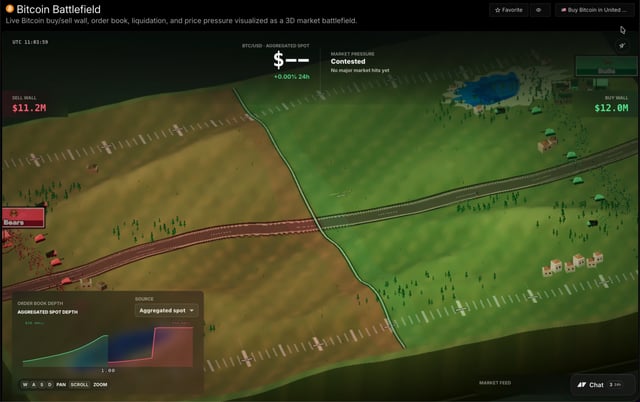Click the A key hint
Image resolution: width=640 pixels, height=402 pixels.
[33, 384]
